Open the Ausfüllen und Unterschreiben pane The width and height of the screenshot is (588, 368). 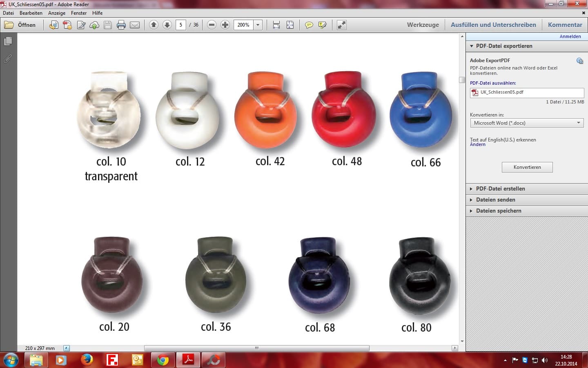tap(493, 25)
